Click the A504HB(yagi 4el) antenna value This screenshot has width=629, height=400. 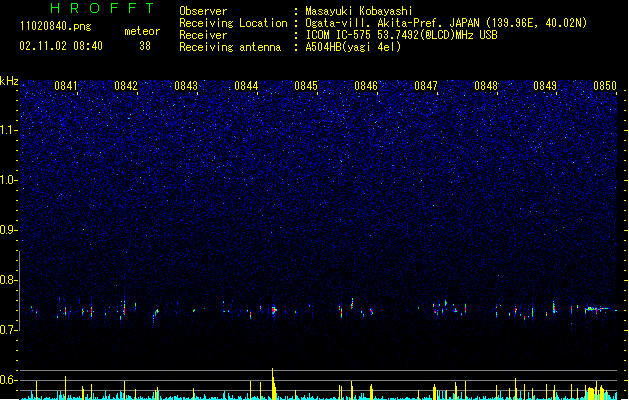tap(353, 47)
